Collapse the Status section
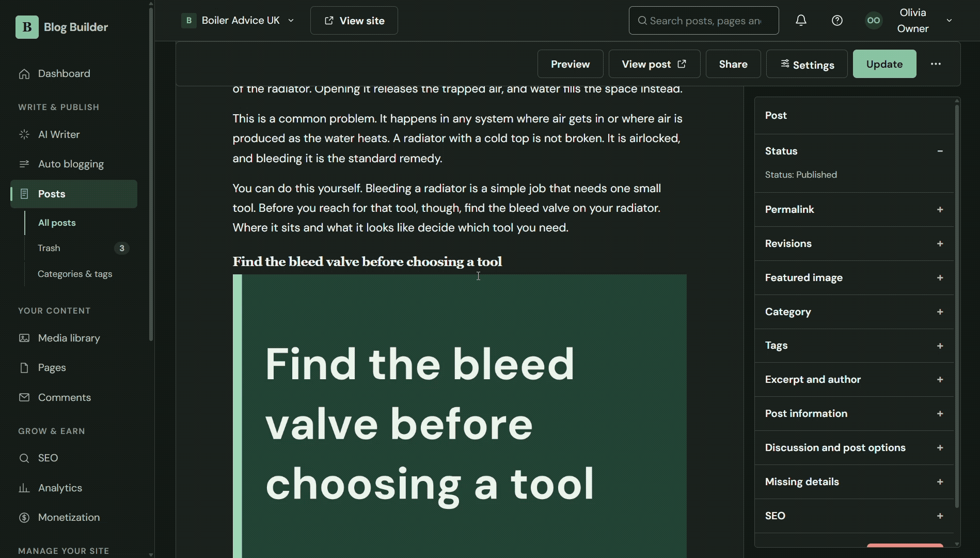Image resolution: width=980 pixels, height=558 pixels. pos(940,151)
